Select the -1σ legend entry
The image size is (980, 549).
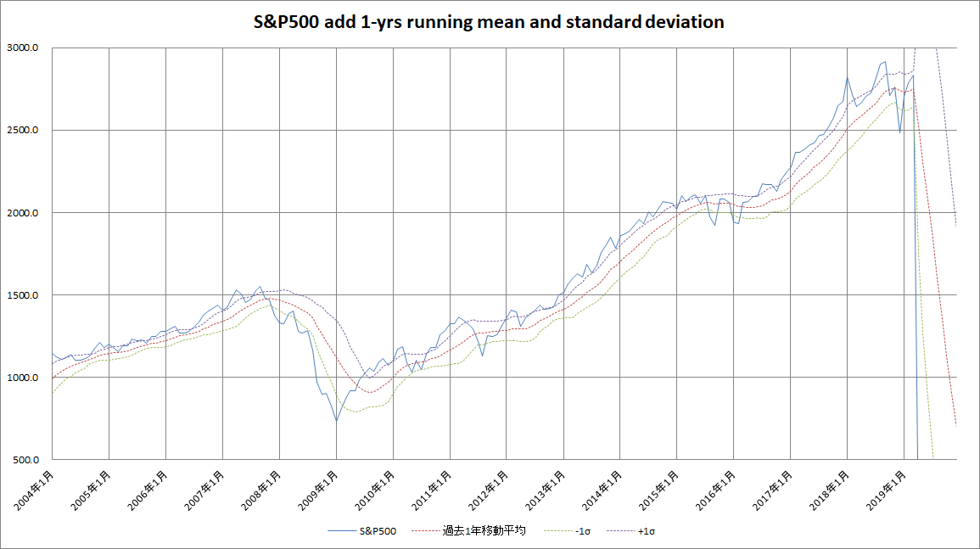tap(567, 531)
